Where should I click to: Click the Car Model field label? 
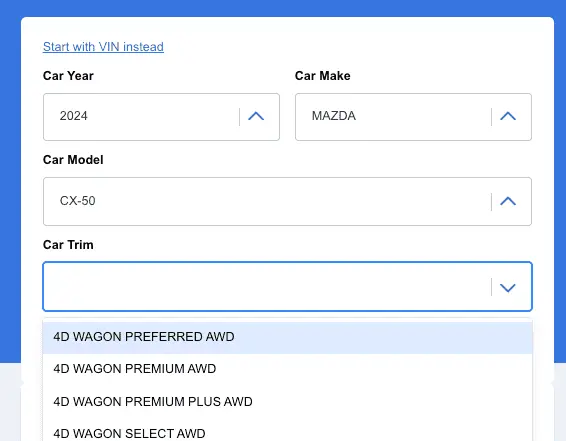[73, 160]
